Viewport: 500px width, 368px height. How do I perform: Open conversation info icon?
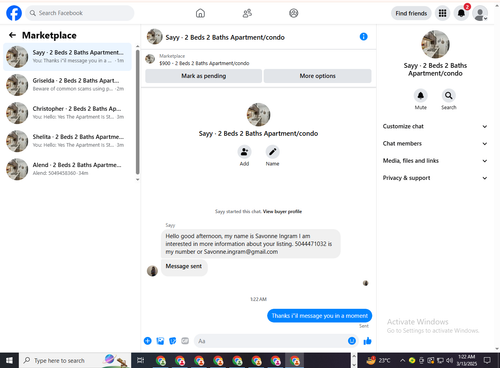pos(364,37)
